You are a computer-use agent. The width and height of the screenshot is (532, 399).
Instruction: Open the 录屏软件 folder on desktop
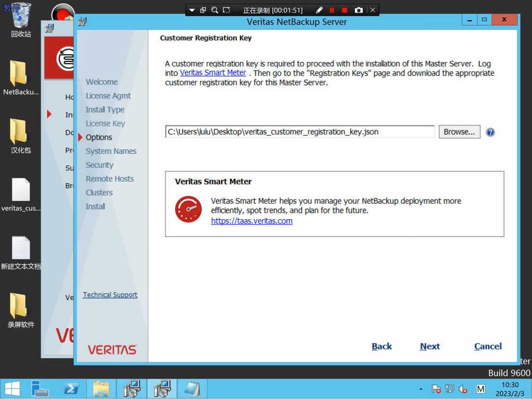coord(21,311)
